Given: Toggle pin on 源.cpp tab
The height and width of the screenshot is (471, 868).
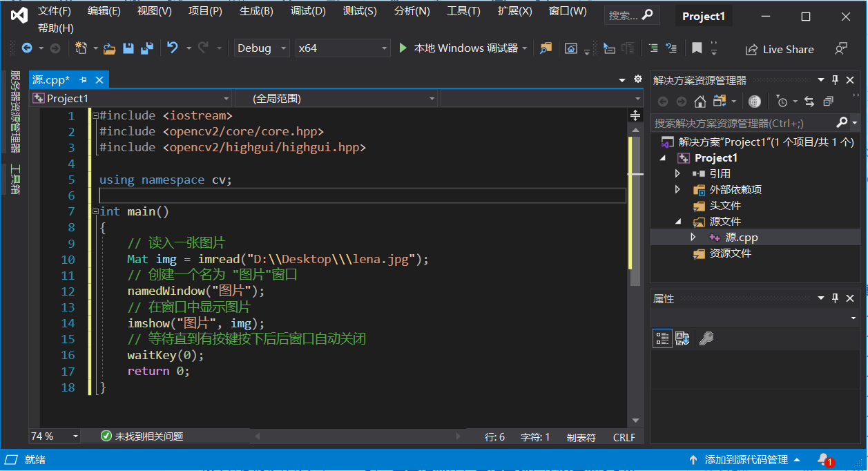Looking at the screenshot, I should click(x=84, y=80).
